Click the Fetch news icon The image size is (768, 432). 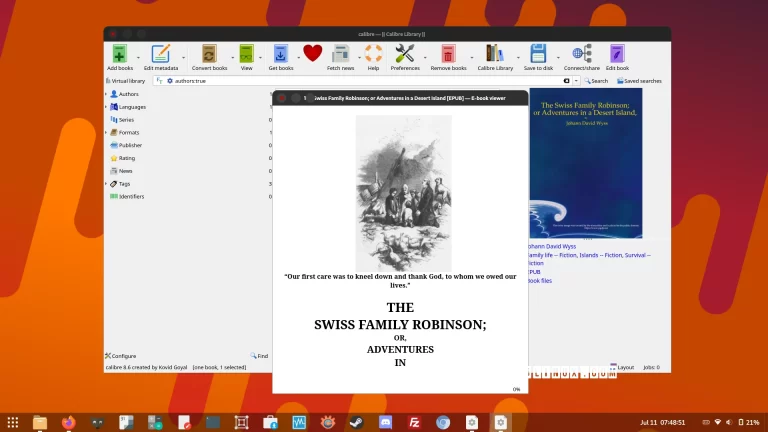340,54
